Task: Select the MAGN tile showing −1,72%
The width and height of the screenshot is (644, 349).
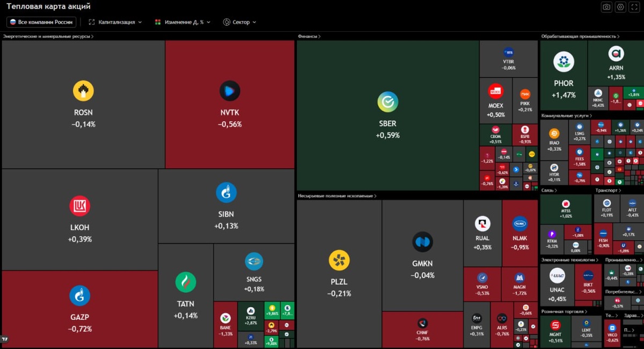Action: pyautogui.click(x=519, y=284)
